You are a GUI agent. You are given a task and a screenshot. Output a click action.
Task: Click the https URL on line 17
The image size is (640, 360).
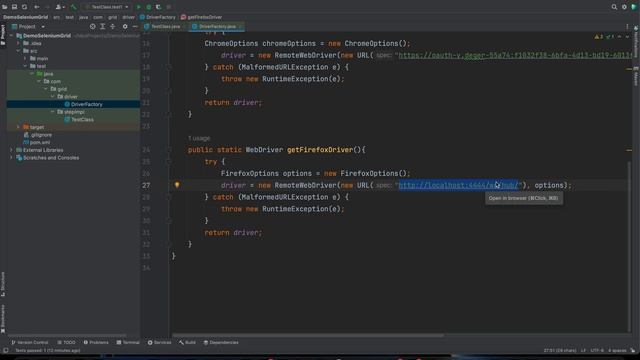tap(514, 55)
